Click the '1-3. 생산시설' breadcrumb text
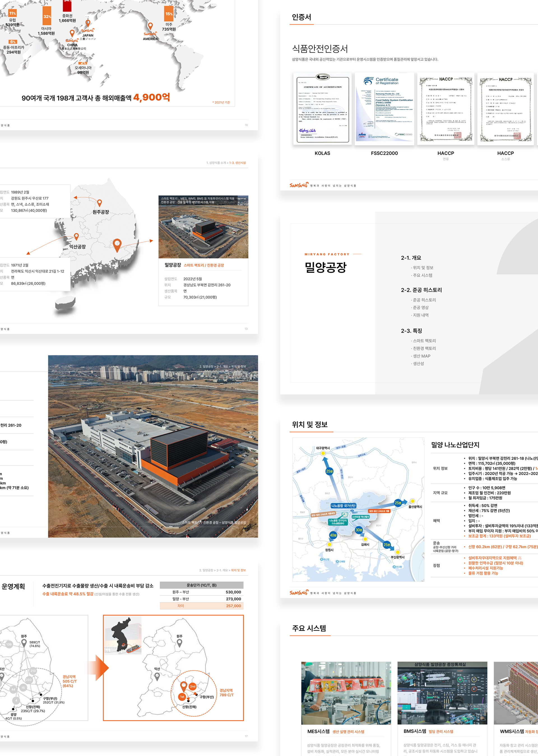Screen dimensions: 538x756 (238, 162)
